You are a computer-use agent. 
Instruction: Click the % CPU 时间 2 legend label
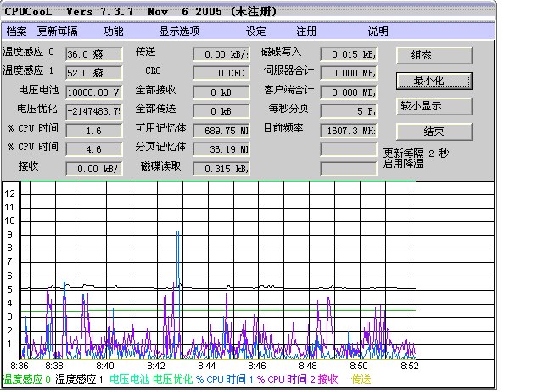(x=286, y=379)
